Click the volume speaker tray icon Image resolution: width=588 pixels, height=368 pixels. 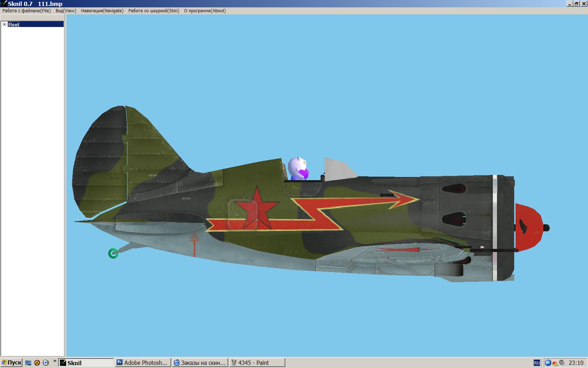562,363
